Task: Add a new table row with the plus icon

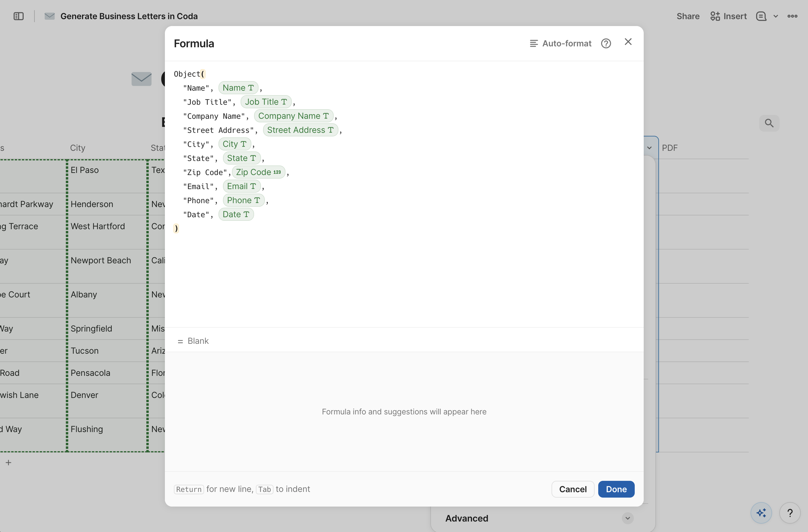Action: pyautogui.click(x=8, y=462)
